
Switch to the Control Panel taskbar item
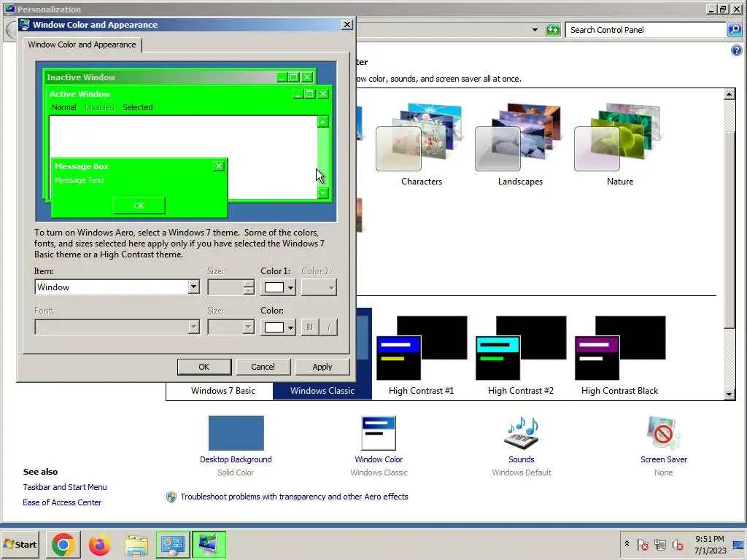click(172, 544)
